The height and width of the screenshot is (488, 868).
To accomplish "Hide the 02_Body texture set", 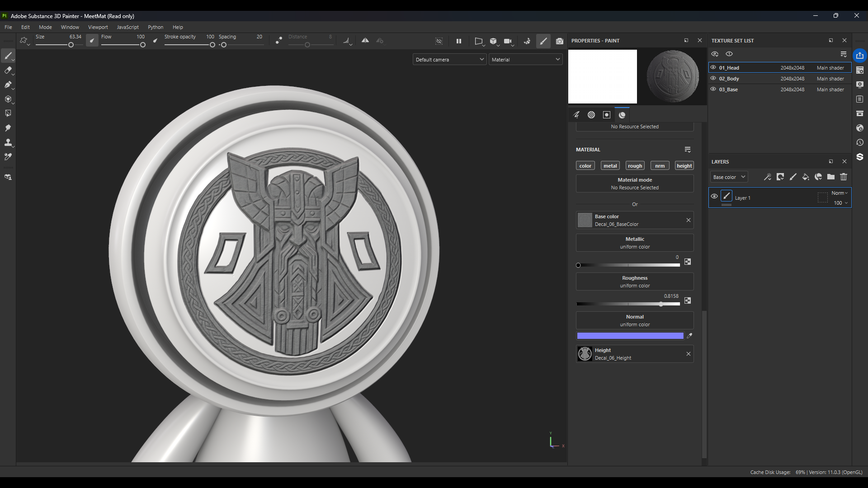I will pyautogui.click(x=713, y=78).
